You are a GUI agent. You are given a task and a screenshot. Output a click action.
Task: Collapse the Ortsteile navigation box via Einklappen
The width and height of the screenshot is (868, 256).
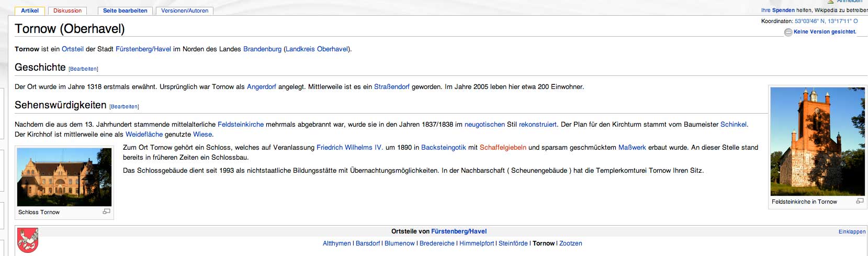pyautogui.click(x=852, y=231)
